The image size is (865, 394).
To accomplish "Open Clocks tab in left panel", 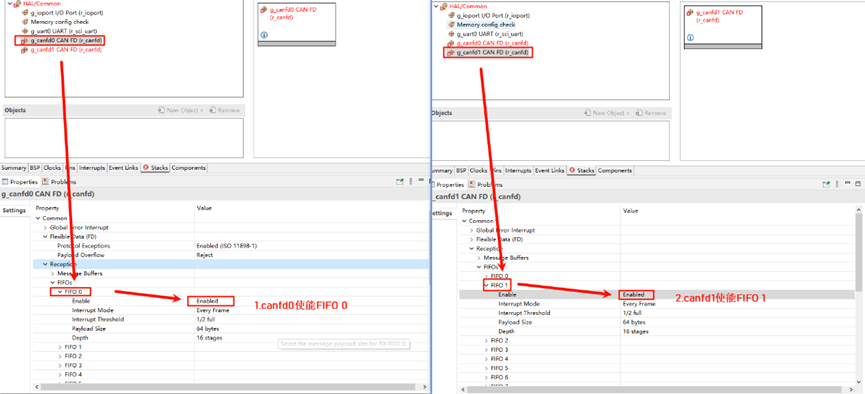I will pos(52,168).
